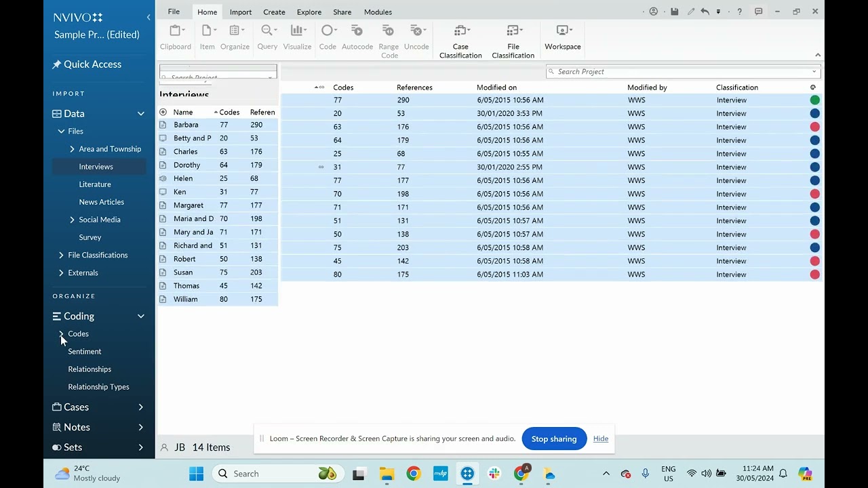Switch to the Create tab

coord(274,12)
